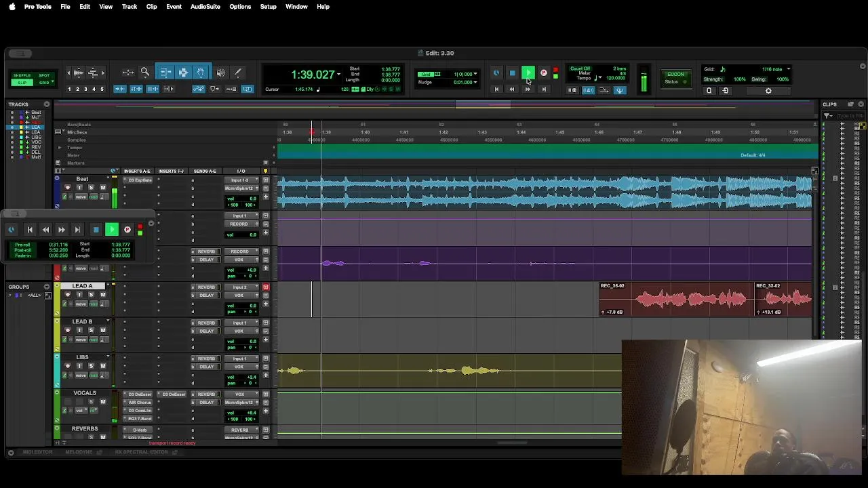Expand the Tempo ruler disclosure triangle
The width and height of the screenshot is (868, 488).
60,147
